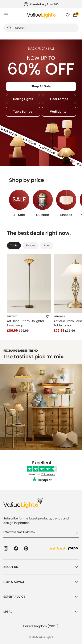Click the search magnifier icon
This screenshot has width=82, height=644.
(x=9, y=28)
